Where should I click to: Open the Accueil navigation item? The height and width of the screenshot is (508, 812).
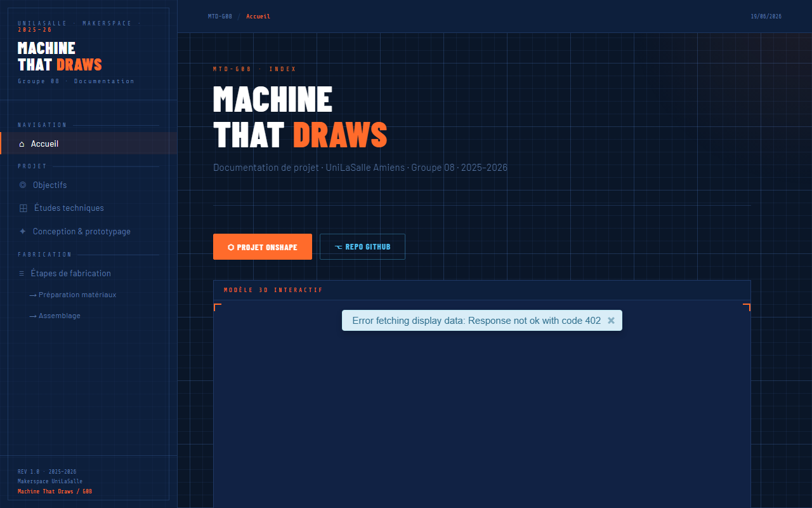click(89, 144)
